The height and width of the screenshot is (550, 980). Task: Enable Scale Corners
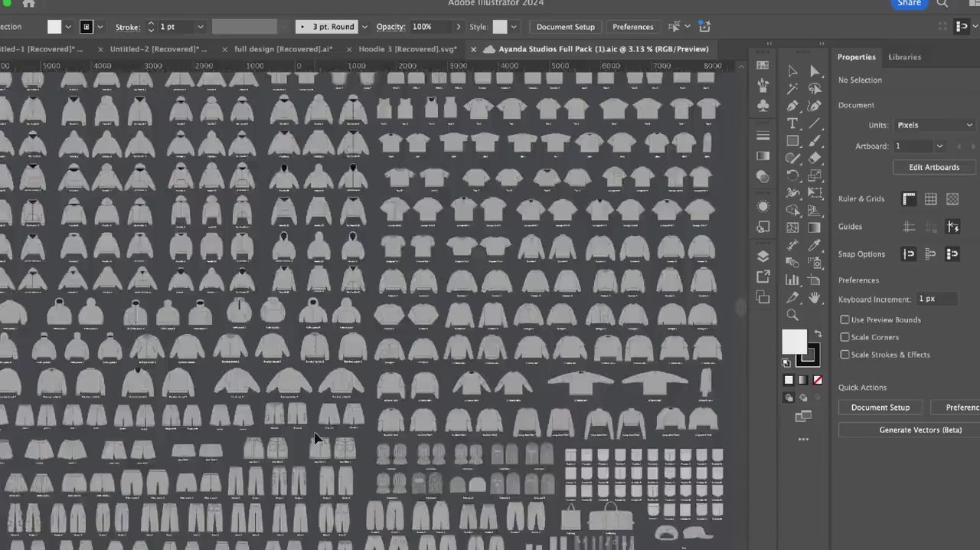click(x=844, y=337)
